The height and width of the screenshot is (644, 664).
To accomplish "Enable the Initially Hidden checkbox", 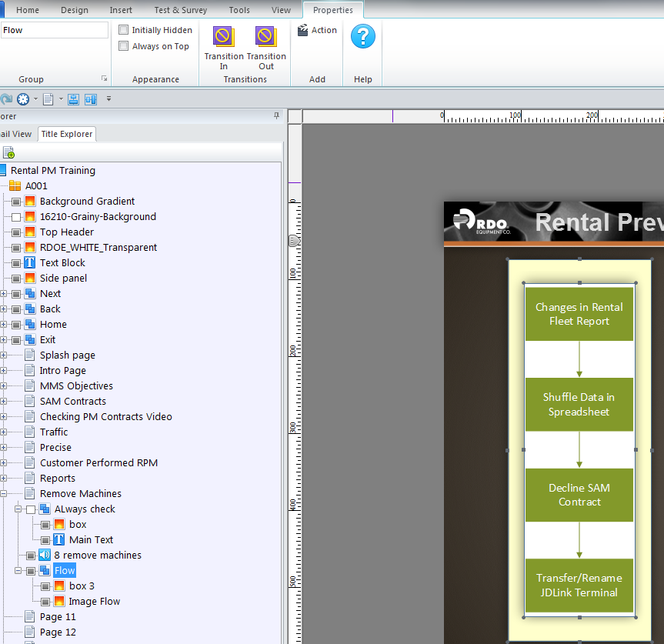I will pos(124,30).
